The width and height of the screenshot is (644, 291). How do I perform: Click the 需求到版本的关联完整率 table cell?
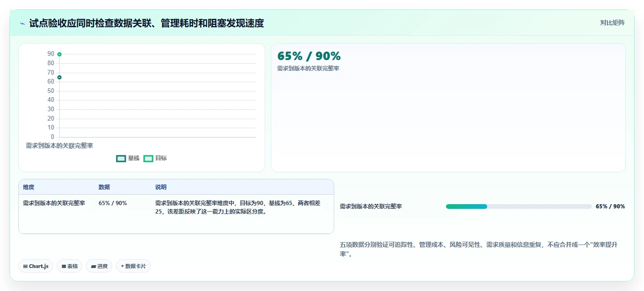pyautogui.click(x=54, y=203)
